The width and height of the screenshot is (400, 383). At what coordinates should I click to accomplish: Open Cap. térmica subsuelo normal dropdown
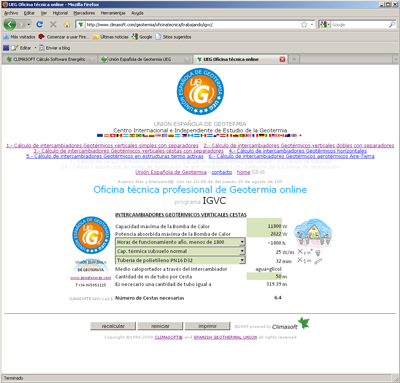180,251
